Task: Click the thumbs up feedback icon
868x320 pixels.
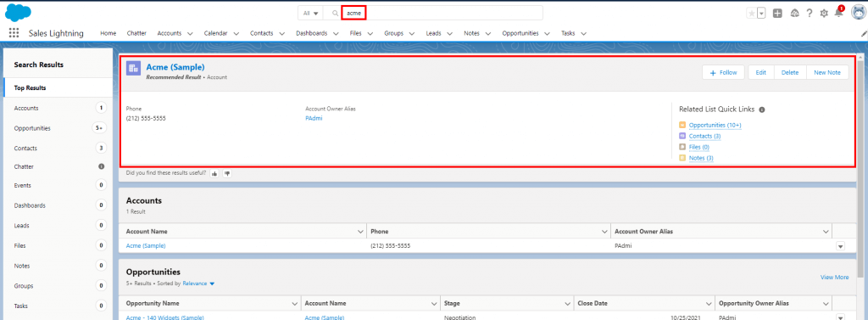Action: 214,173
